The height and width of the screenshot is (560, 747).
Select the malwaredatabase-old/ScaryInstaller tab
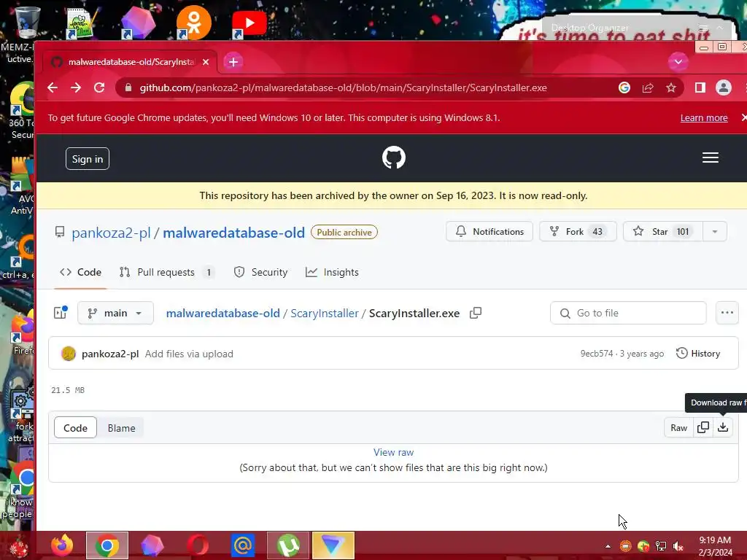(130, 62)
